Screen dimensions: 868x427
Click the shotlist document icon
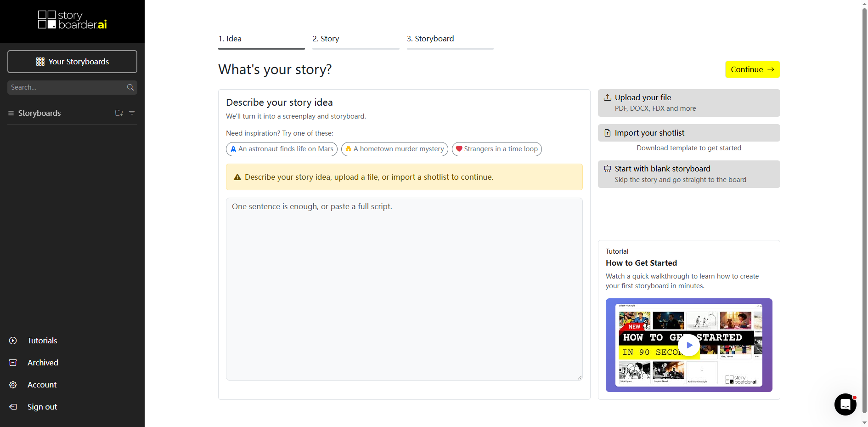tap(608, 133)
